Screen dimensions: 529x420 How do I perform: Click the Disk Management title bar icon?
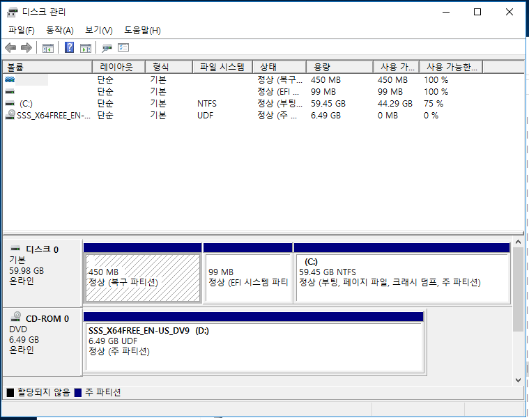[x=12, y=13]
